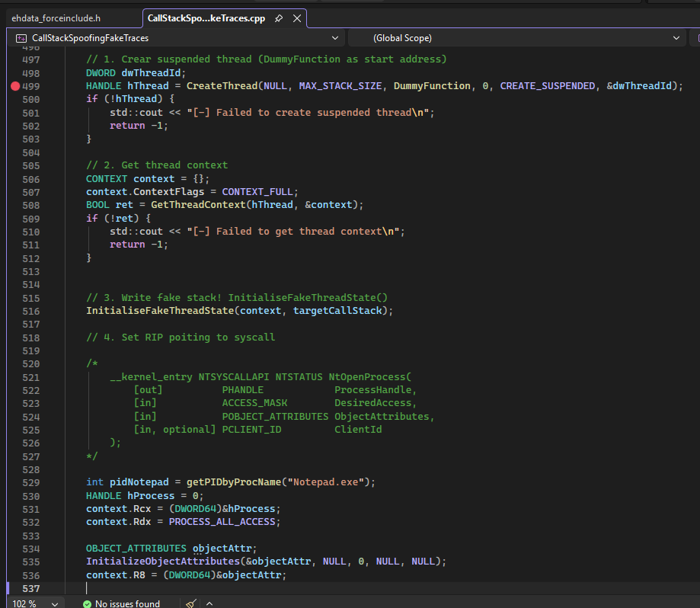The height and width of the screenshot is (608, 700).
Task: Click CONTEXT_FULL on line 507
Action: [257, 191]
